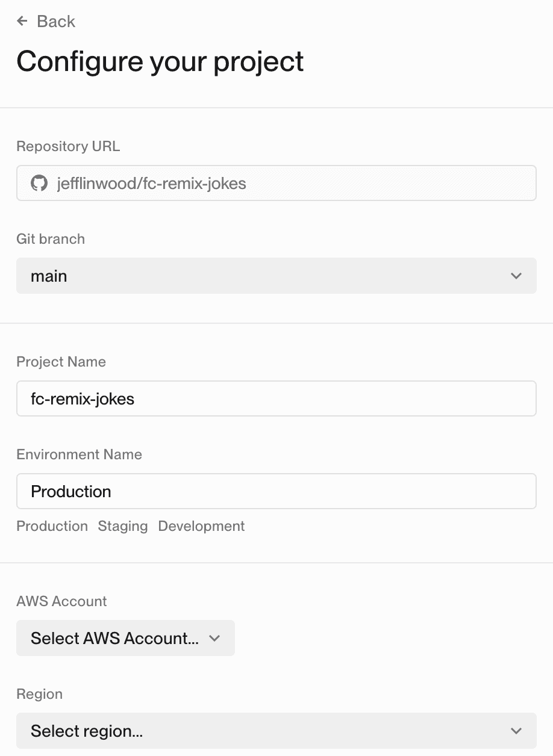Click the chevron on AWS Account selector

[214, 638]
